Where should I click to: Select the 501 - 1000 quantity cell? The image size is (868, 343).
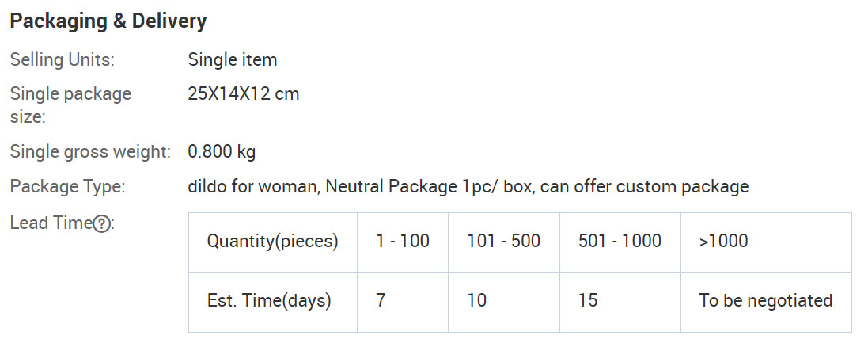620,242
